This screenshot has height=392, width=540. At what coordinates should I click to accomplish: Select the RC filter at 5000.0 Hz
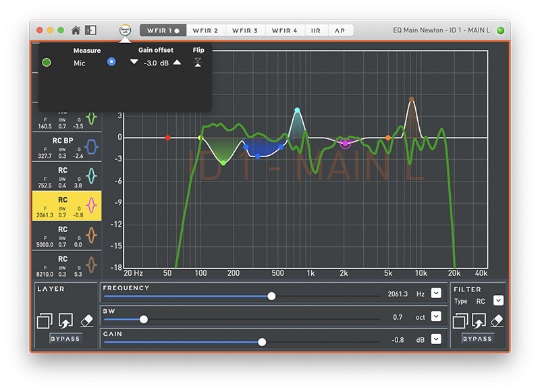pyautogui.click(x=67, y=236)
